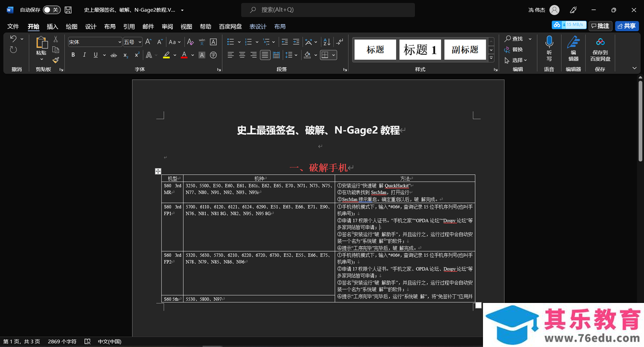Click Save to Baidu Netdisk icon
The image size is (644, 347).
point(600,42)
